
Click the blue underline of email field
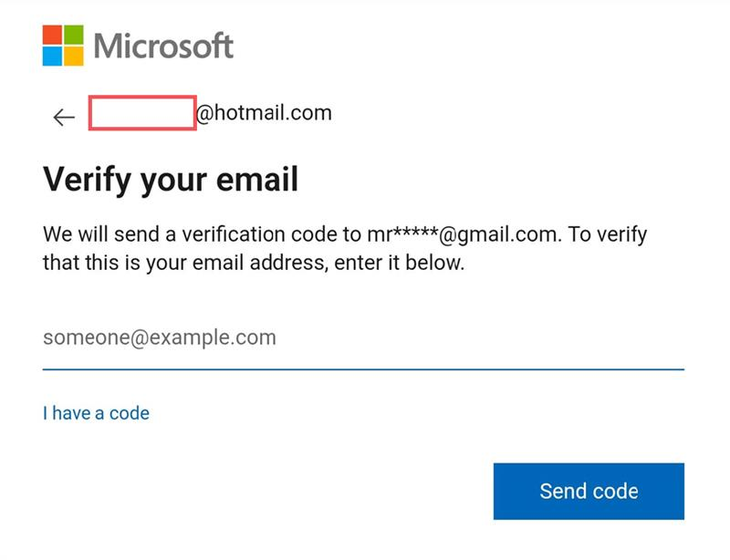pos(363,369)
